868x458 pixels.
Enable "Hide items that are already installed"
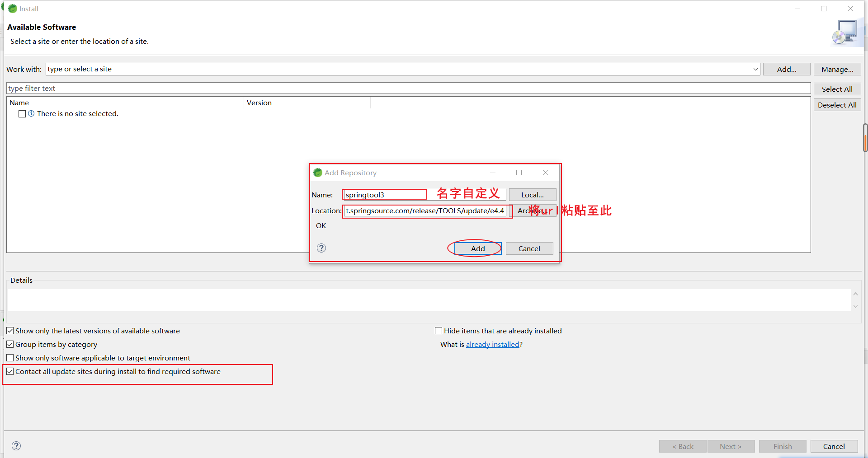point(438,330)
